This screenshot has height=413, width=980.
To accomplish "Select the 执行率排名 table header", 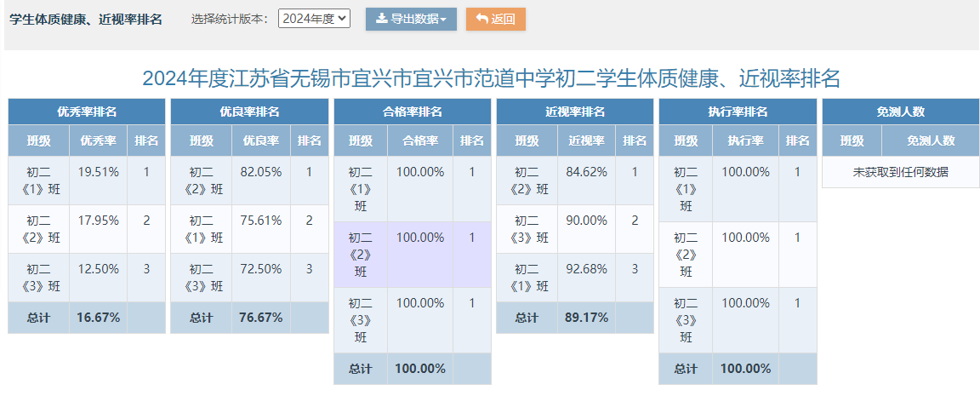I will click(738, 112).
